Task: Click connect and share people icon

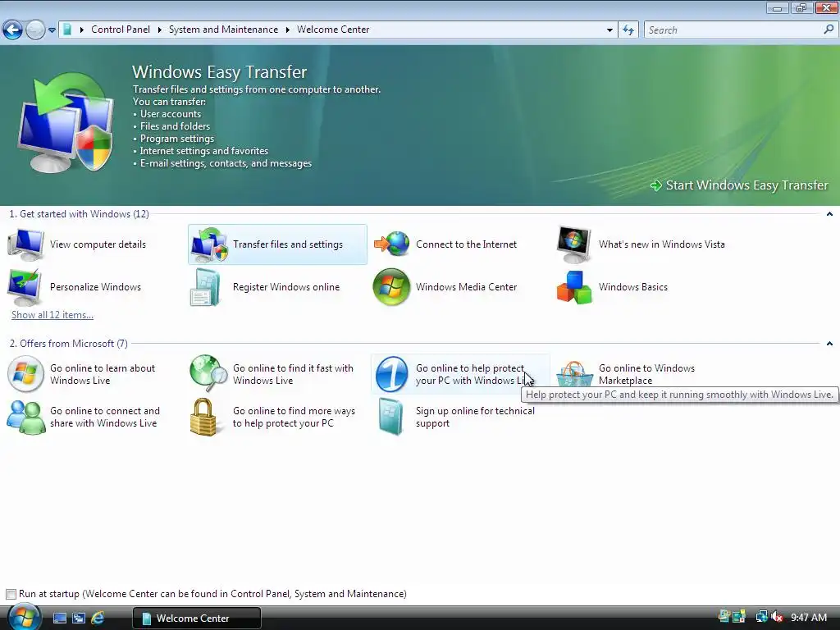Action: (x=25, y=417)
